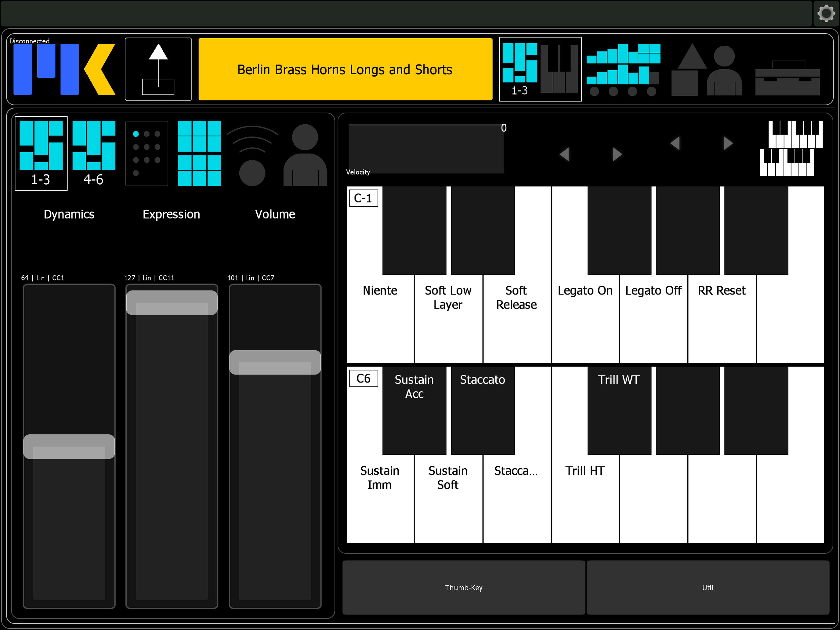Image resolution: width=840 pixels, height=630 pixels.
Task: Open the top bar shapes and person tab
Action: [706, 69]
